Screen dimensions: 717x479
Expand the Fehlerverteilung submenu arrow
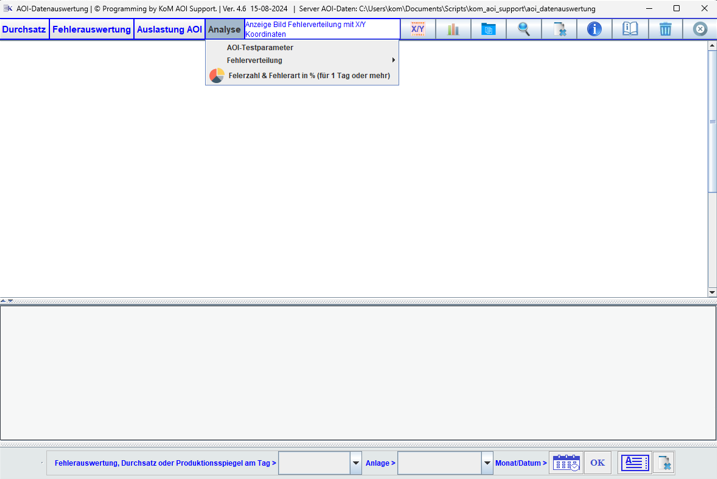(393, 60)
